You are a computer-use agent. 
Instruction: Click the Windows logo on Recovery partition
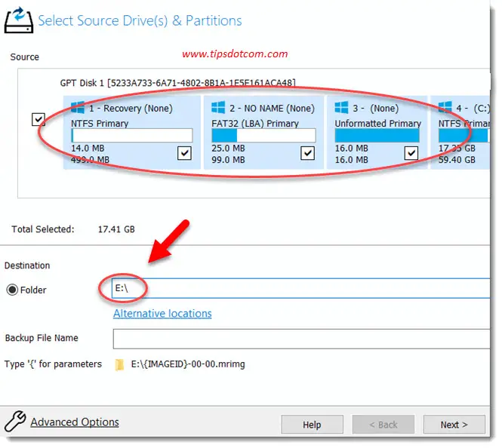(x=77, y=108)
